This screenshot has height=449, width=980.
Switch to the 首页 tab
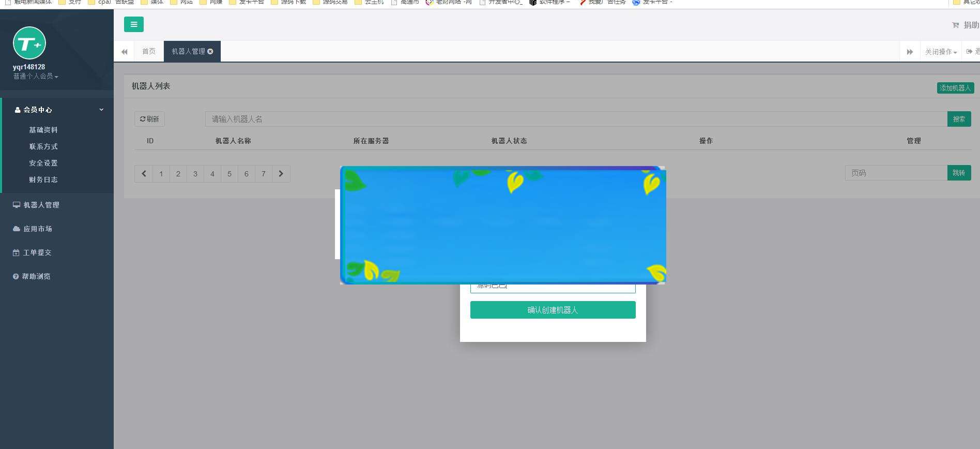tap(149, 52)
